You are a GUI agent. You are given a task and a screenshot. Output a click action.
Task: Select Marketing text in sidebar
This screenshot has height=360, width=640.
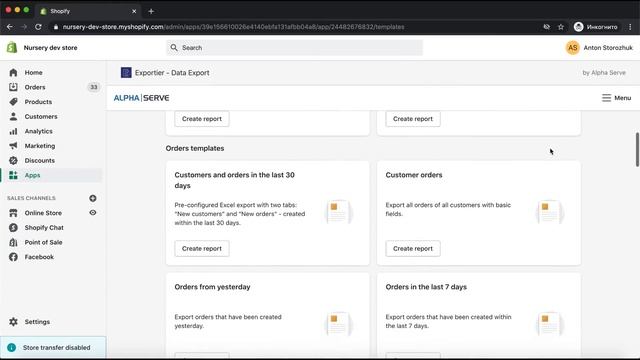[x=40, y=146]
